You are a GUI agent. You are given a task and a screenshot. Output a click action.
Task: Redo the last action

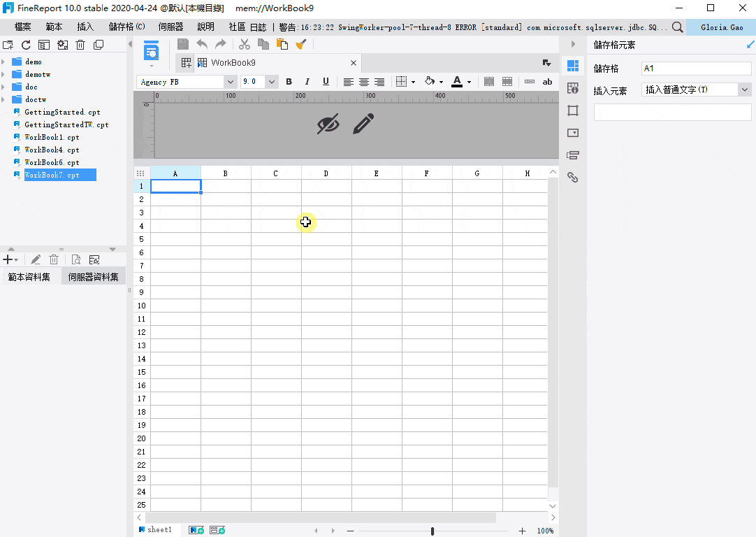click(x=220, y=44)
